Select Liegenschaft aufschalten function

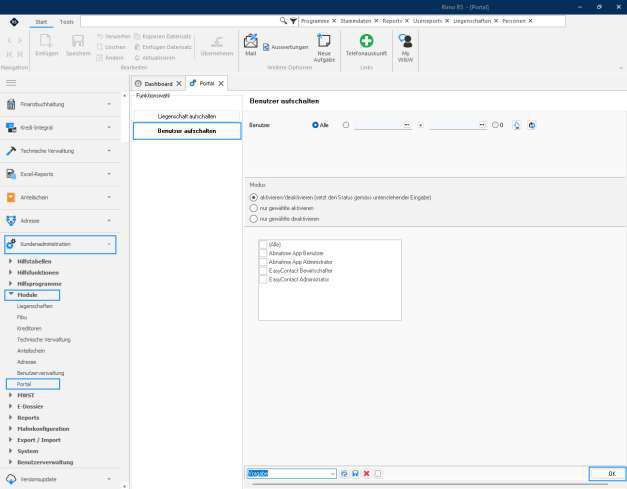[187, 116]
